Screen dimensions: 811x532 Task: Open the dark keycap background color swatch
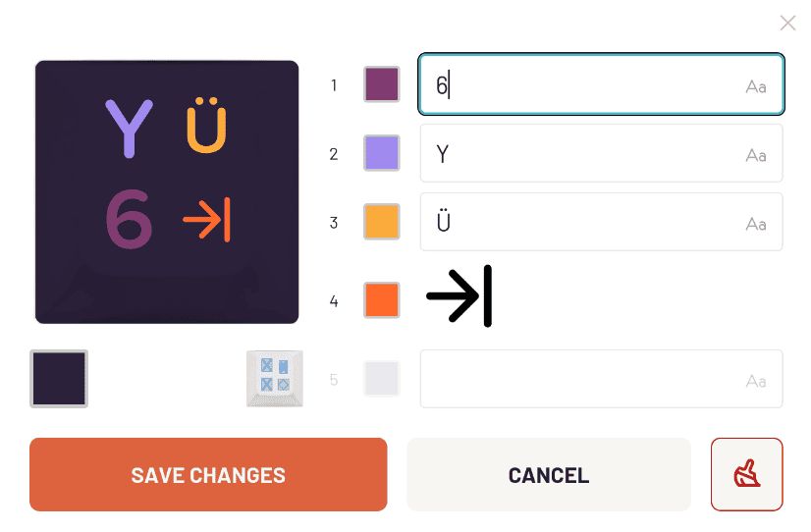click(59, 378)
